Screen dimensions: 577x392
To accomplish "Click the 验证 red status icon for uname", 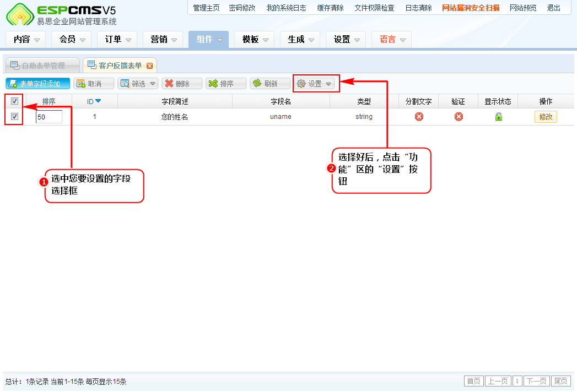I will (459, 117).
